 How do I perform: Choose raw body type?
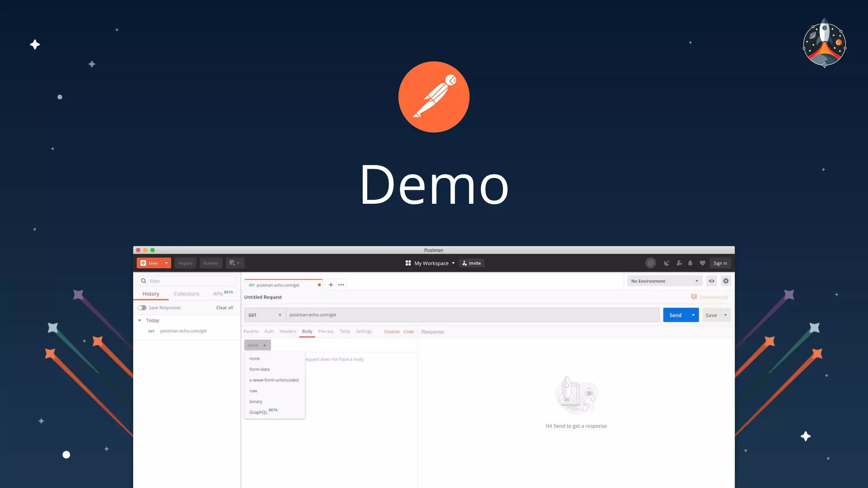tap(275, 391)
